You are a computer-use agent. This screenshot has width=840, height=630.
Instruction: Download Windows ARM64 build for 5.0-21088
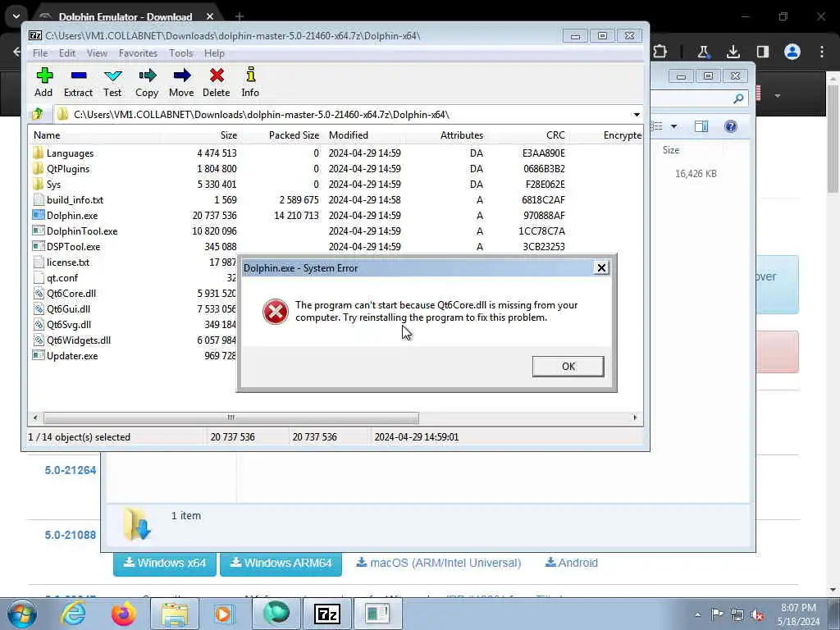coord(281,563)
